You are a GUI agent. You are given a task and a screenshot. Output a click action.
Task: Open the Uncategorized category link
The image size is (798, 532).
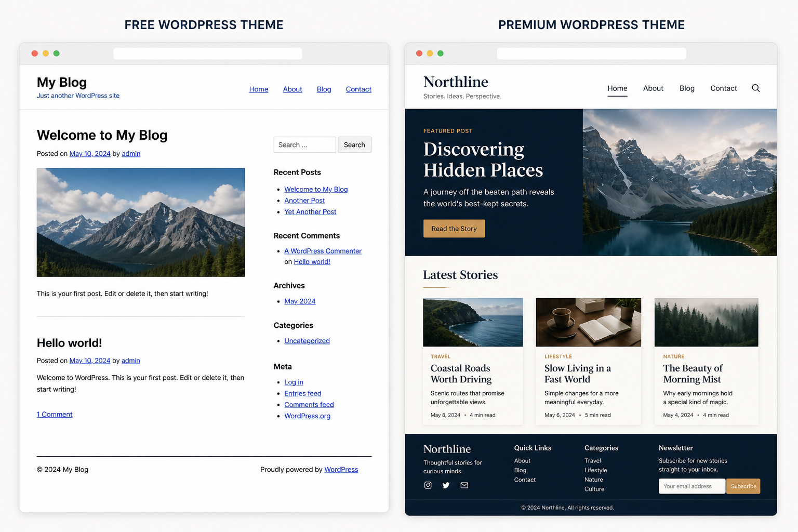(x=307, y=341)
